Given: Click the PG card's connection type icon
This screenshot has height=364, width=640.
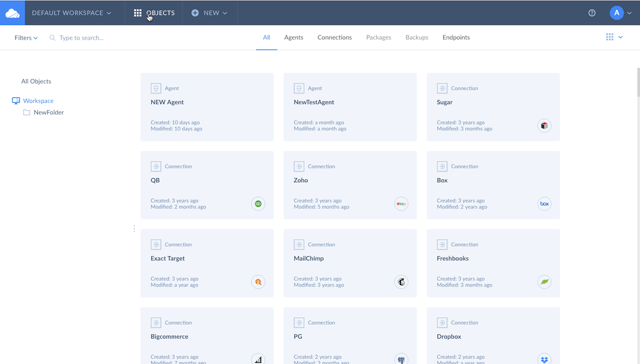Looking at the screenshot, I should click(x=299, y=323).
